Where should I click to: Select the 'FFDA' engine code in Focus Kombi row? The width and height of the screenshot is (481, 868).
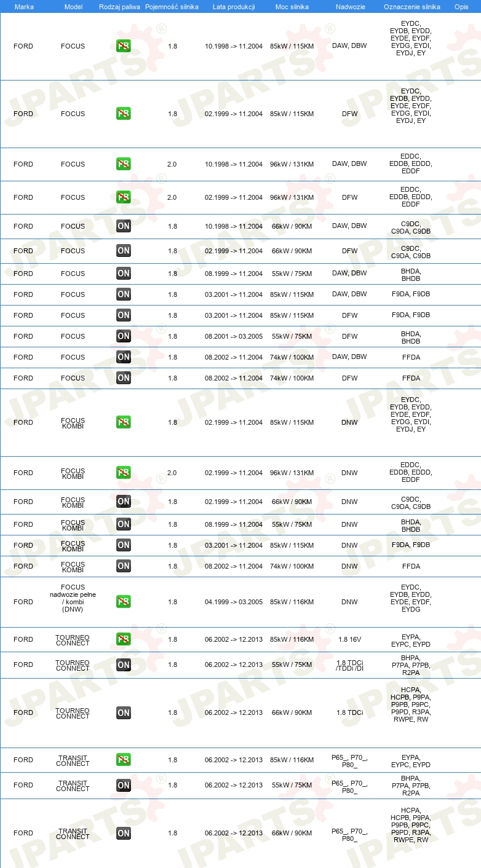pyautogui.click(x=411, y=566)
